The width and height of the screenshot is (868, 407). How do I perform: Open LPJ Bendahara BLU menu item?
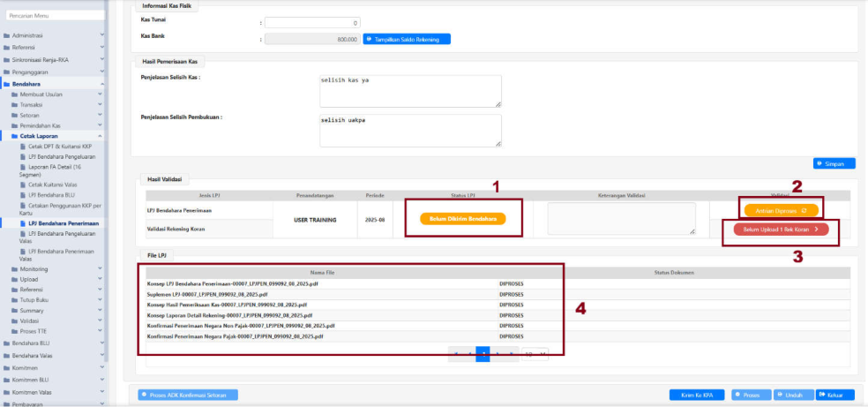[x=56, y=194]
